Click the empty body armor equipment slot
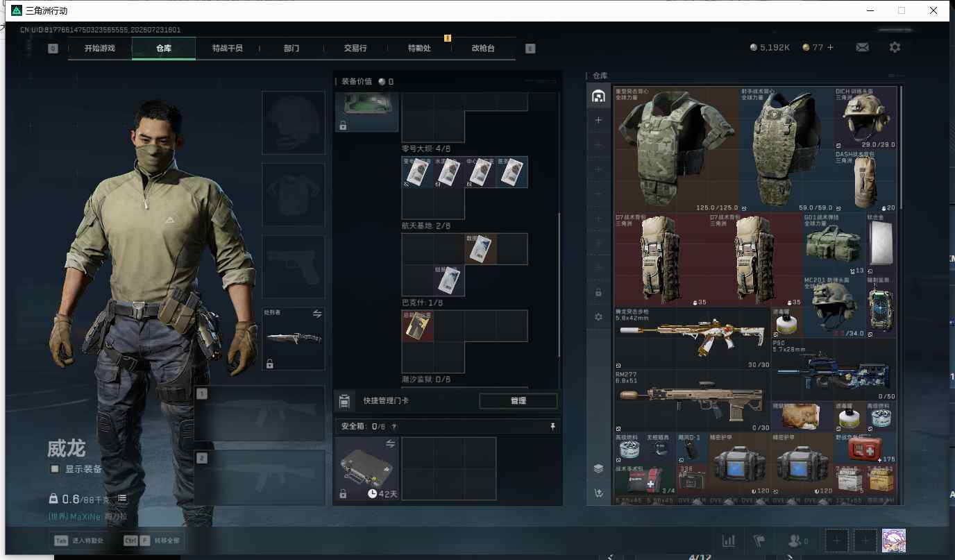This screenshot has width=955, height=560. [294, 195]
